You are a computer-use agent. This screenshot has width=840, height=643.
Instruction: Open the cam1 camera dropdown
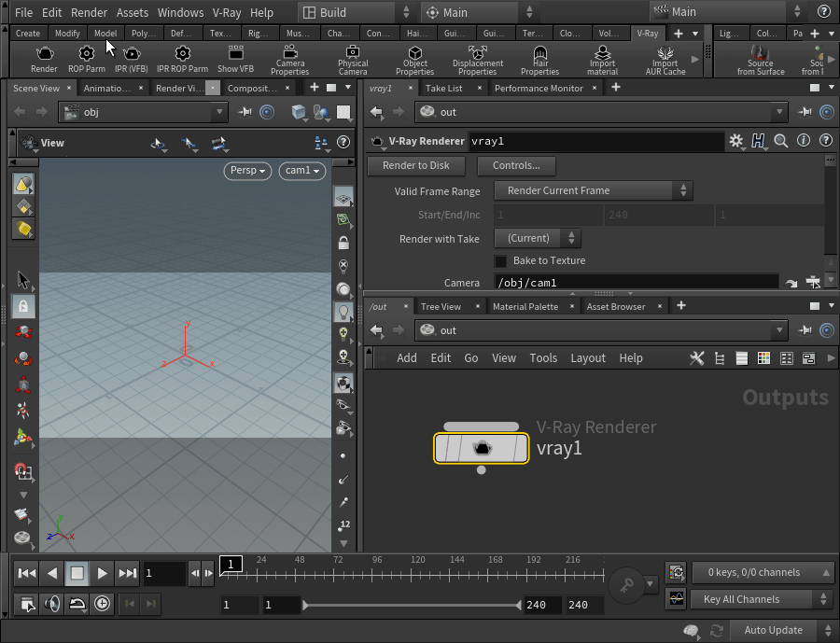tap(302, 171)
